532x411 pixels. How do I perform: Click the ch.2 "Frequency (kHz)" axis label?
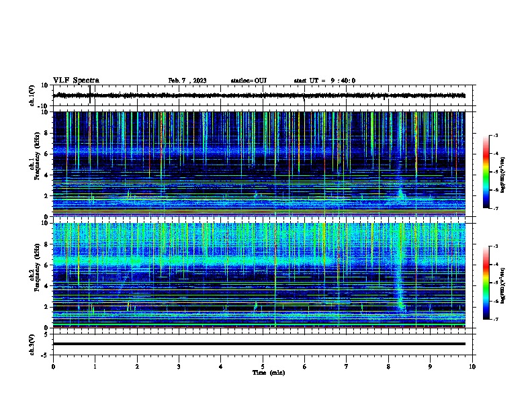pos(37,267)
